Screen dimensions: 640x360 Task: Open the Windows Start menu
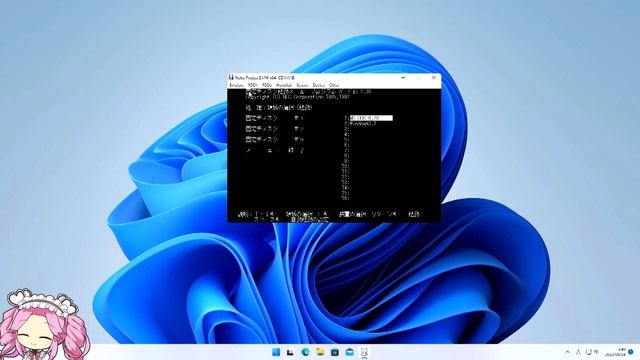pyautogui.click(x=276, y=352)
